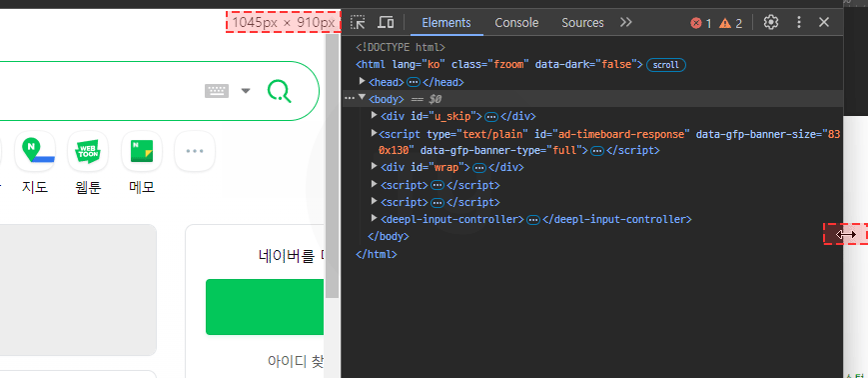Open the search box dropdown arrow
This screenshot has height=378, width=868.
(x=246, y=91)
